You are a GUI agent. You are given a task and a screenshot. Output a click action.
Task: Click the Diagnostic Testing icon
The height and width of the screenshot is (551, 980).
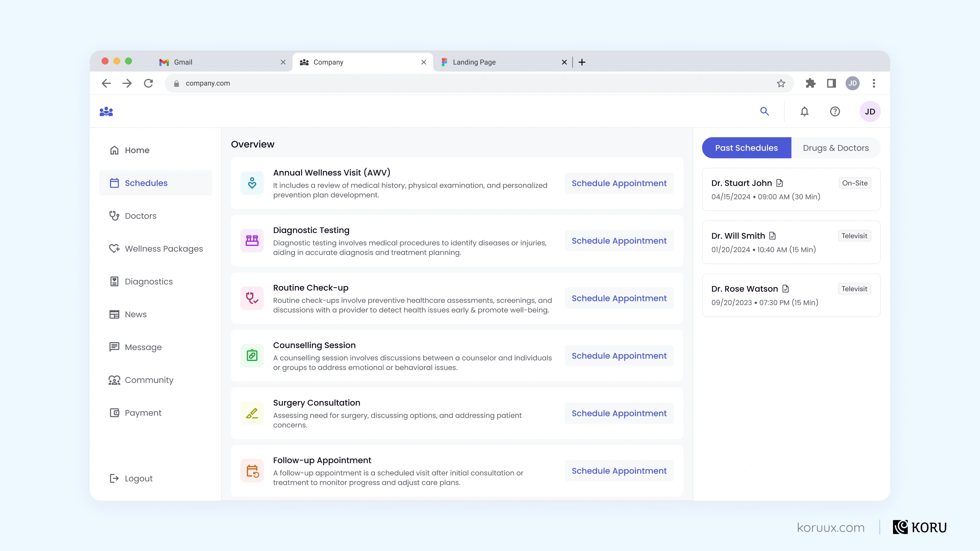(x=252, y=241)
